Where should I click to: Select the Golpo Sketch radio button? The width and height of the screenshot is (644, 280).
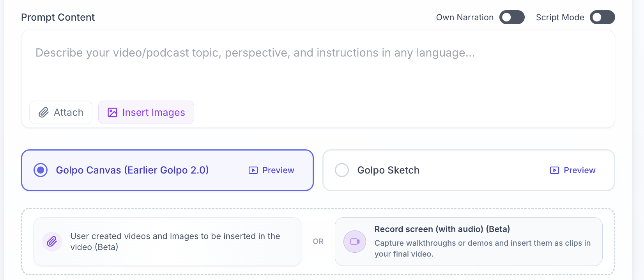(342, 170)
